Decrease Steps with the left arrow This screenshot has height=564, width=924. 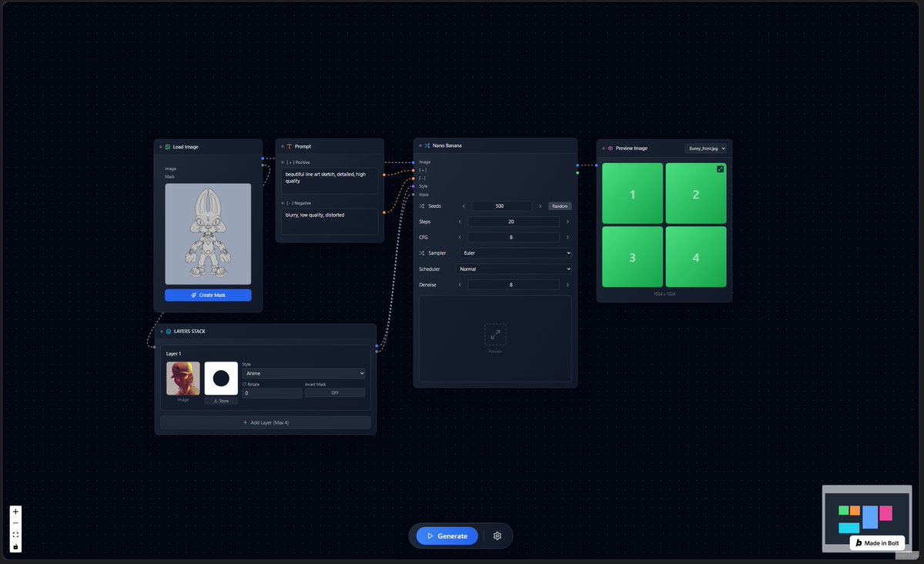tap(460, 222)
